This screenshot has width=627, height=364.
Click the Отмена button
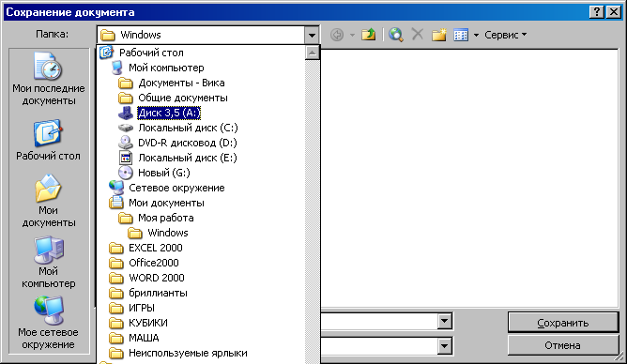pos(563,345)
